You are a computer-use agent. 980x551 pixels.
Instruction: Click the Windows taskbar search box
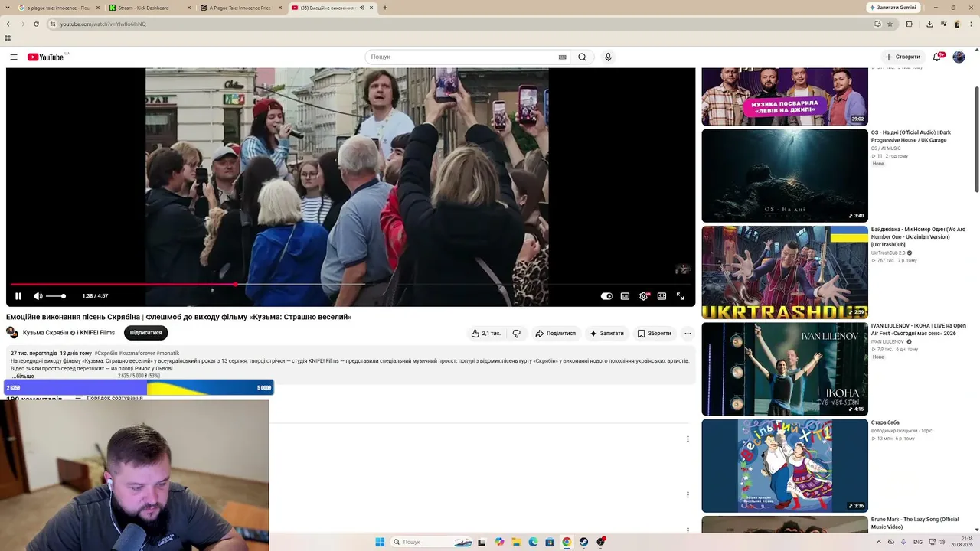coord(431,542)
